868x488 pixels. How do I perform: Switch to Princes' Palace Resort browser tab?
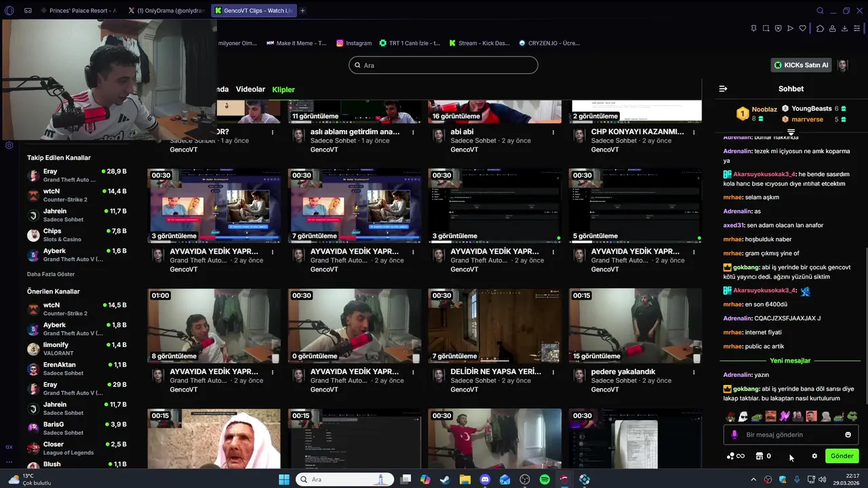[78, 11]
